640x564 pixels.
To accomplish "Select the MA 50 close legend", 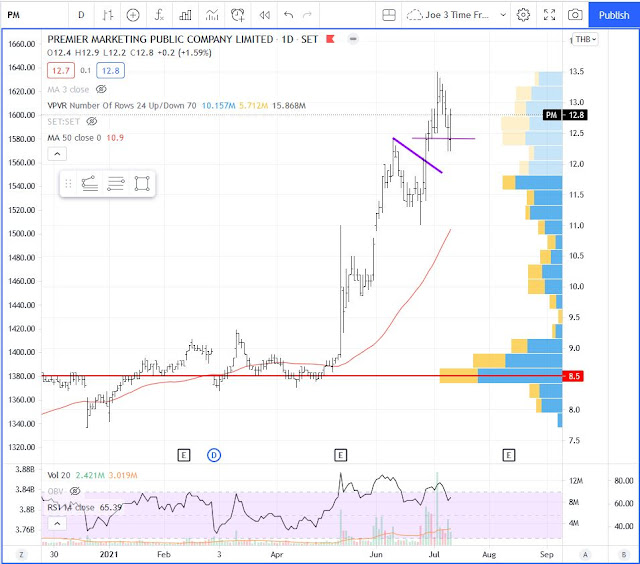I will pyautogui.click(x=74, y=138).
